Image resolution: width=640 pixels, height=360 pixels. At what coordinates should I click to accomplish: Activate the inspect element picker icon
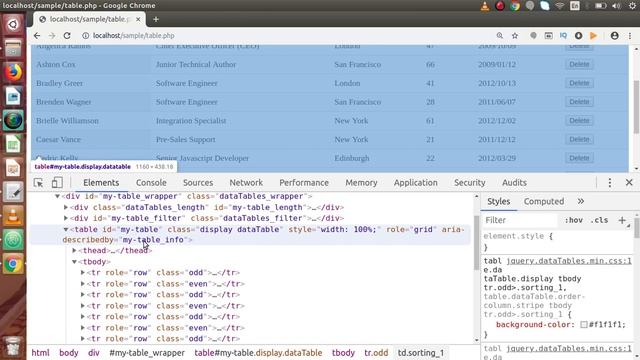(x=38, y=183)
